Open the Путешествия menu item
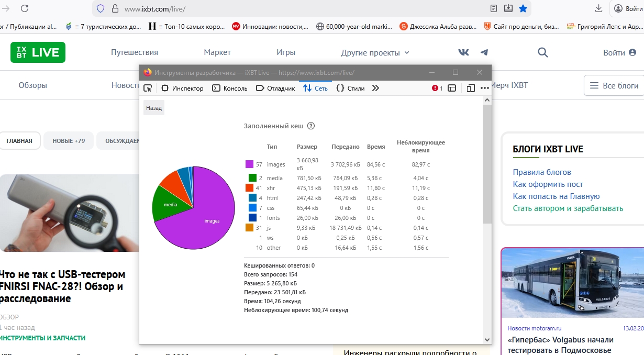The width and height of the screenshot is (644, 355). [135, 52]
